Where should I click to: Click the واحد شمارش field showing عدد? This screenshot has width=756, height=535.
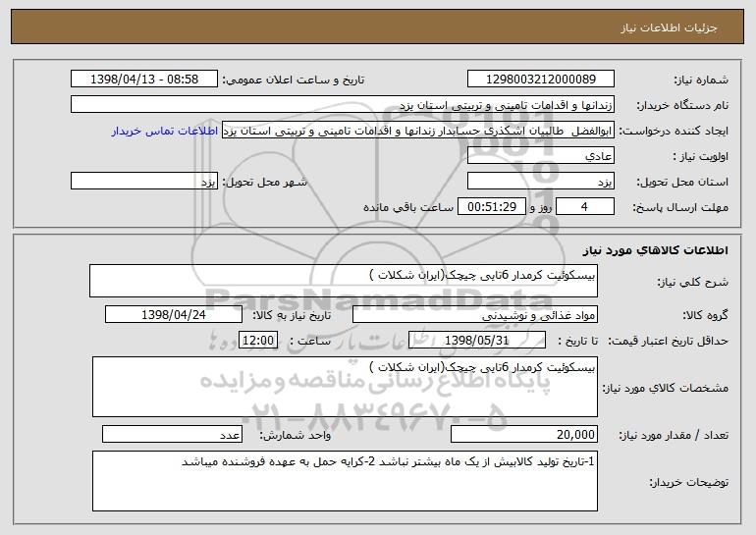click(x=172, y=434)
